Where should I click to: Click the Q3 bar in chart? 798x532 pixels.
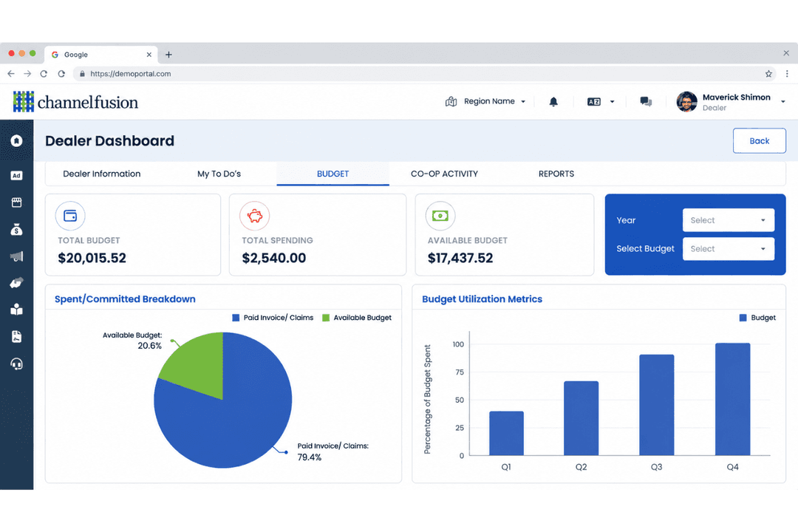(657, 405)
